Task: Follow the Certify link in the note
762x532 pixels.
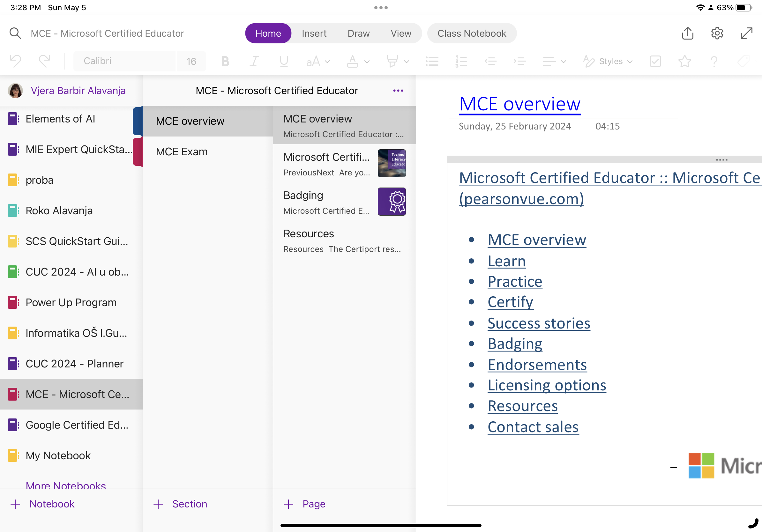Action: pos(511,302)
